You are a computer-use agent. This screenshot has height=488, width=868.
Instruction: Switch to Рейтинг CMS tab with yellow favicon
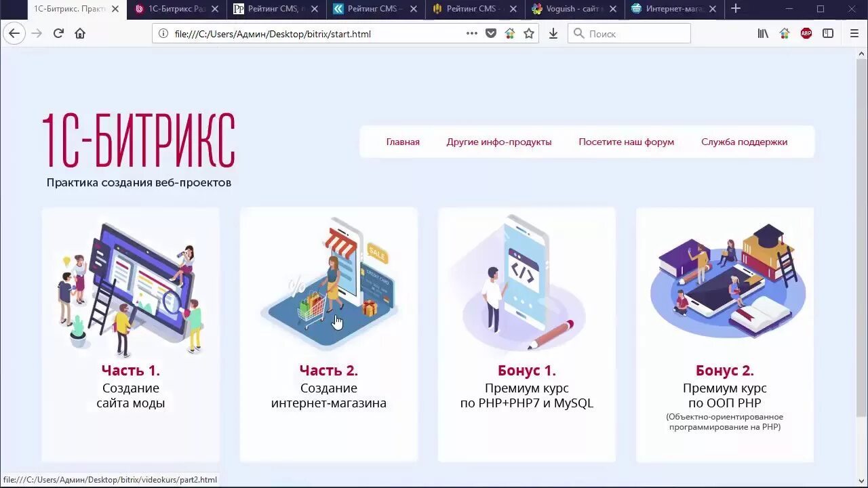(475, 9)
